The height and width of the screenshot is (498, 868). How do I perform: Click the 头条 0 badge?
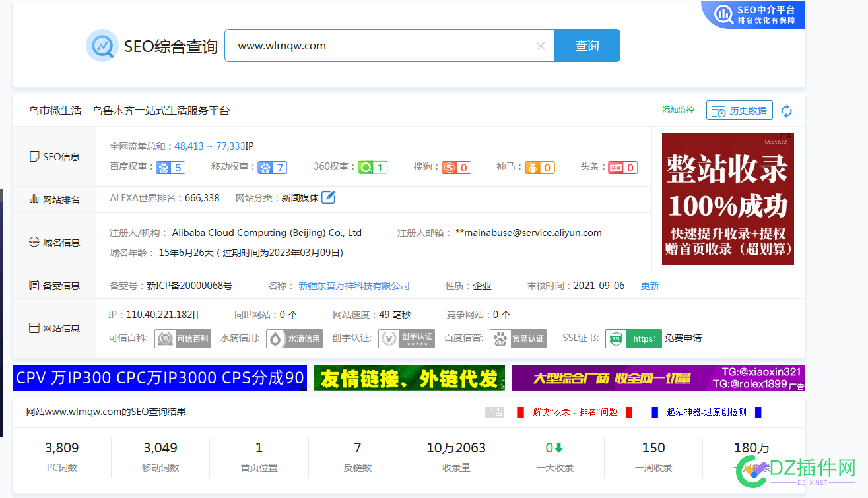point(623,168)
